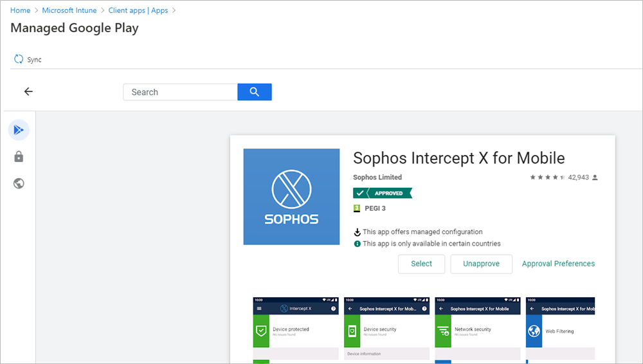The height and width of the screenshot is (364, 643).
Task: Click the Sync refresh icon
Action: click(19, 59)
